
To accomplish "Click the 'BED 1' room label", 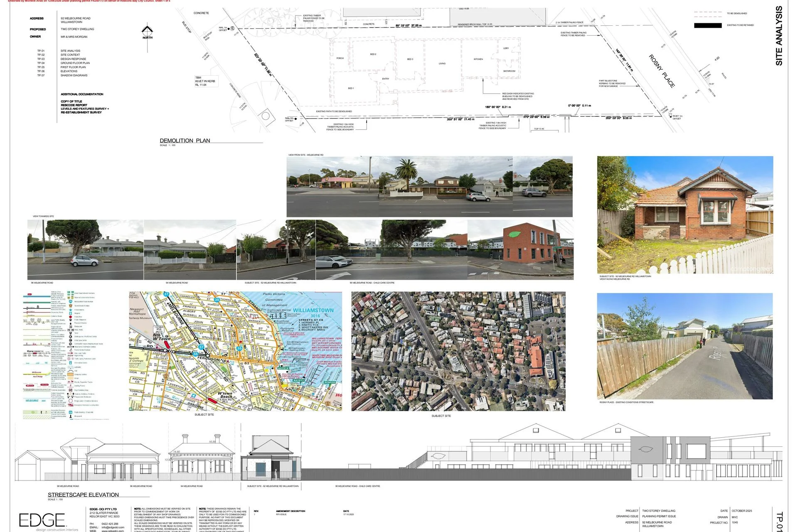I will pyautogui.click(x=351, y=88).
